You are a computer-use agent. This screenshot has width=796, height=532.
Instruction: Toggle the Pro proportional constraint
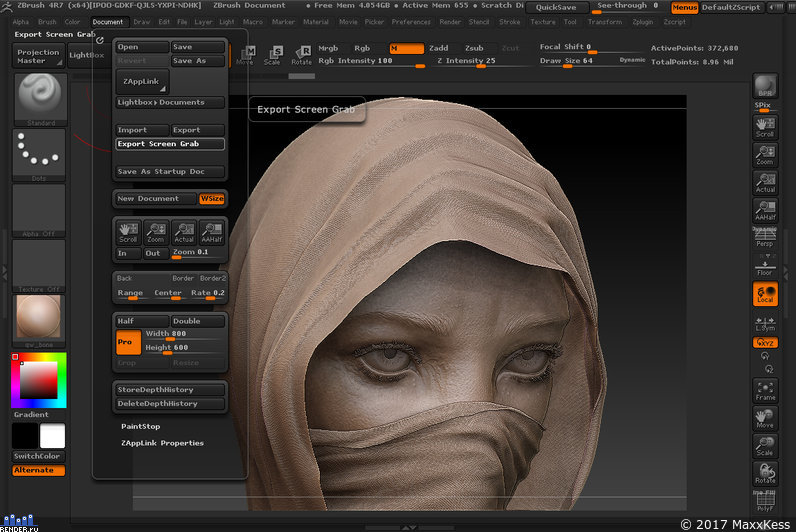[128, 342]
